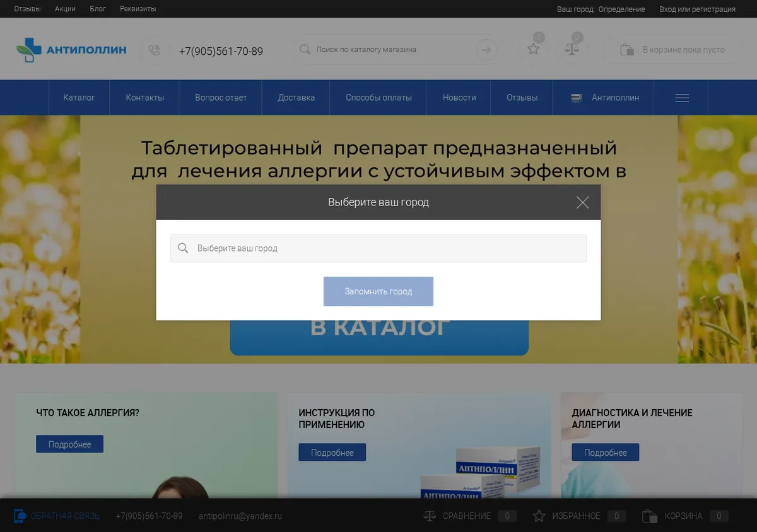Screen dimensions: 757x532
Task: Go to Доставка menu item
Action: pyautogui.click(x=296, y=98)
